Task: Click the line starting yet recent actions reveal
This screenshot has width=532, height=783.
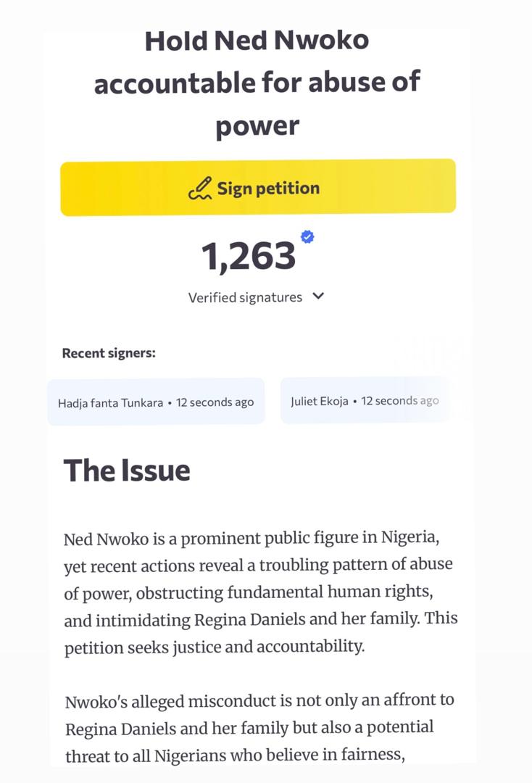Action: click(x=258, y=565)
